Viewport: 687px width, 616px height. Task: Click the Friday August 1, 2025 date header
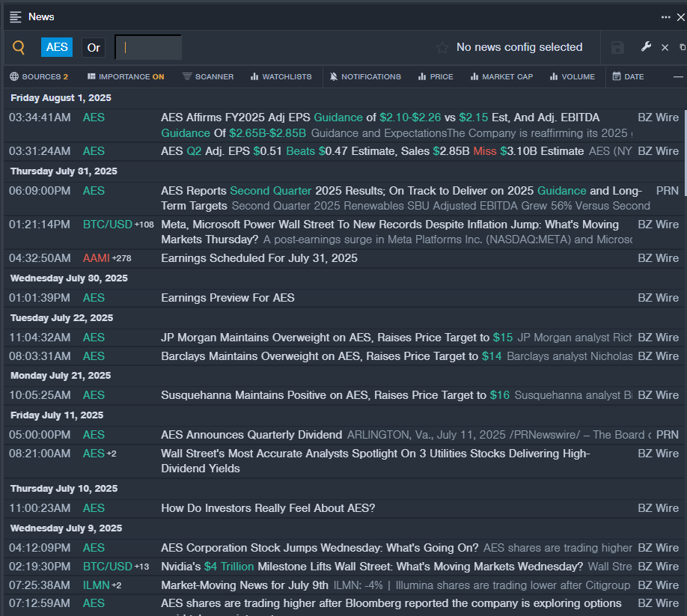[61, 98]
